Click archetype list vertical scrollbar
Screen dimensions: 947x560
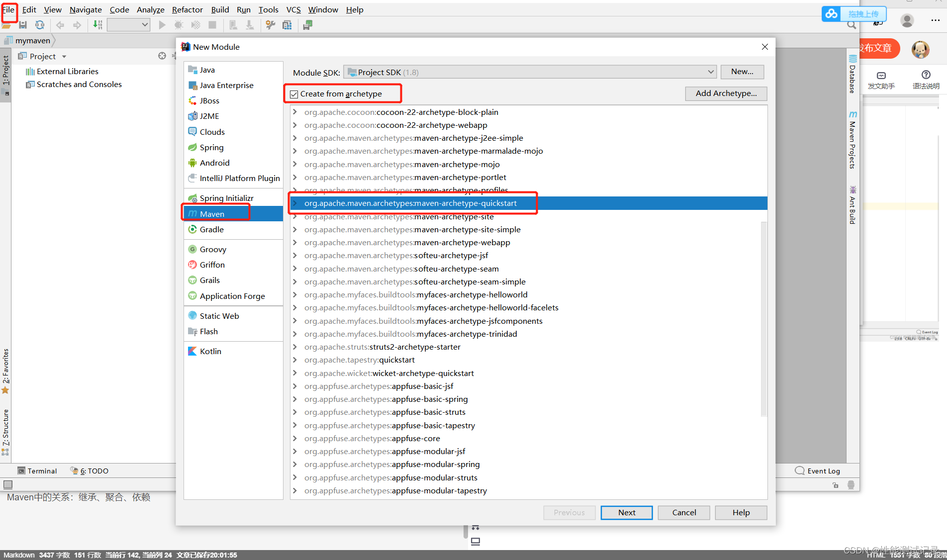(763, 318)
